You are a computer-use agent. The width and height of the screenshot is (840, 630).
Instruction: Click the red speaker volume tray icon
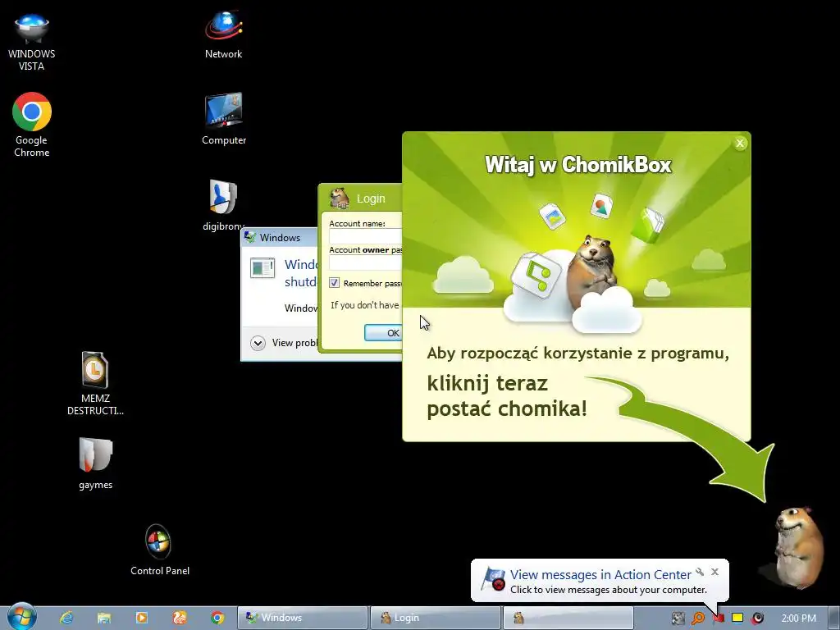pyautogui.click(x=757, y=619)
